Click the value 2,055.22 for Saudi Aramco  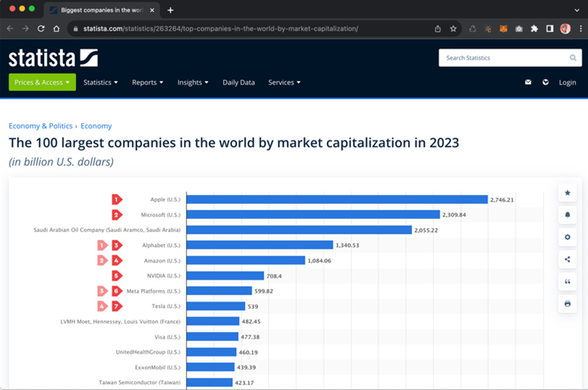coord(426,230)
